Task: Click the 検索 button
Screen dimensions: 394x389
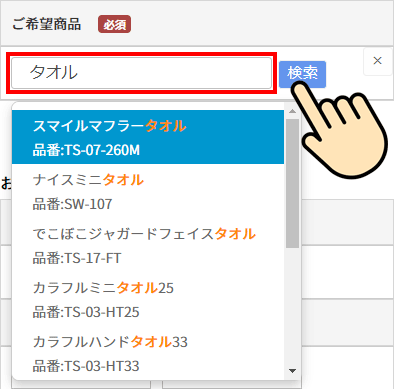Action: click(x=302, y=74)
